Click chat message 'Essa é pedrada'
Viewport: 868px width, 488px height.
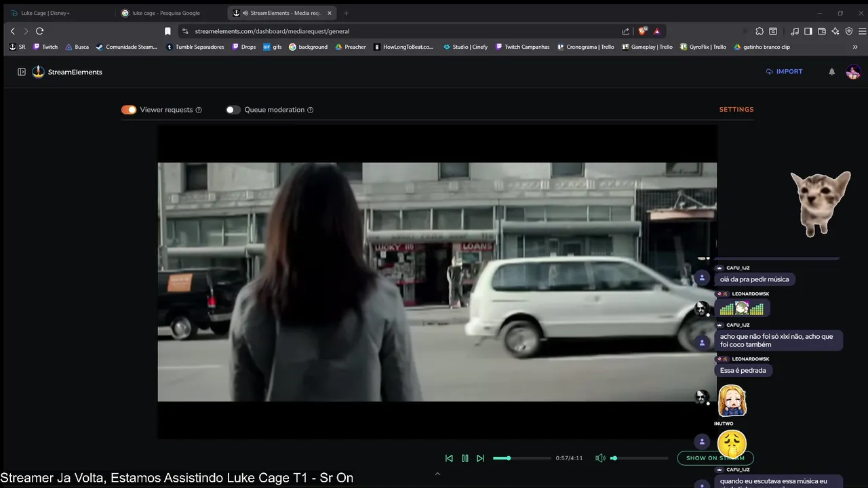743,371
